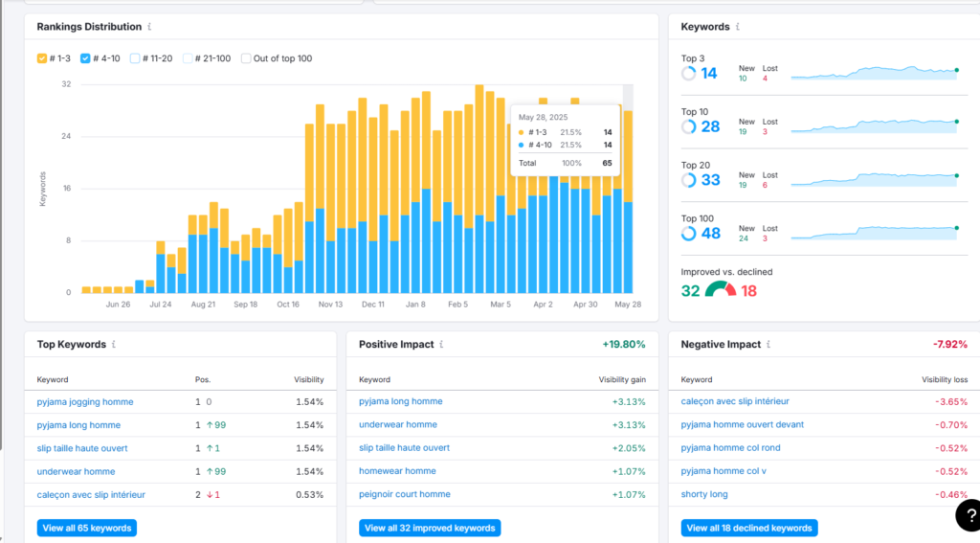This screenshot has width=980, height=543.
Task: Click View all 32 improved keywords button
Action: click(x=430, y=528)
